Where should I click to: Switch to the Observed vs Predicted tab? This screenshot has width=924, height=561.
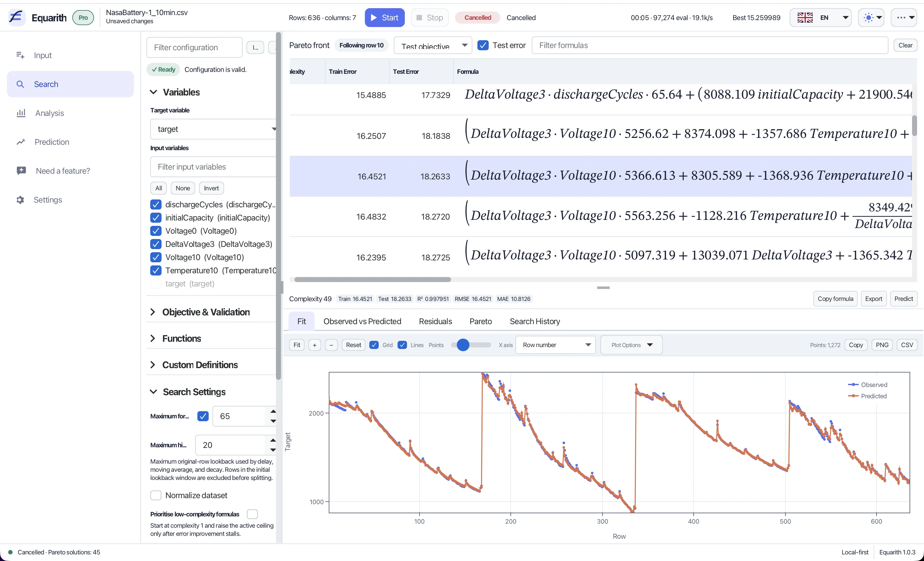click(x=362, y=321)
